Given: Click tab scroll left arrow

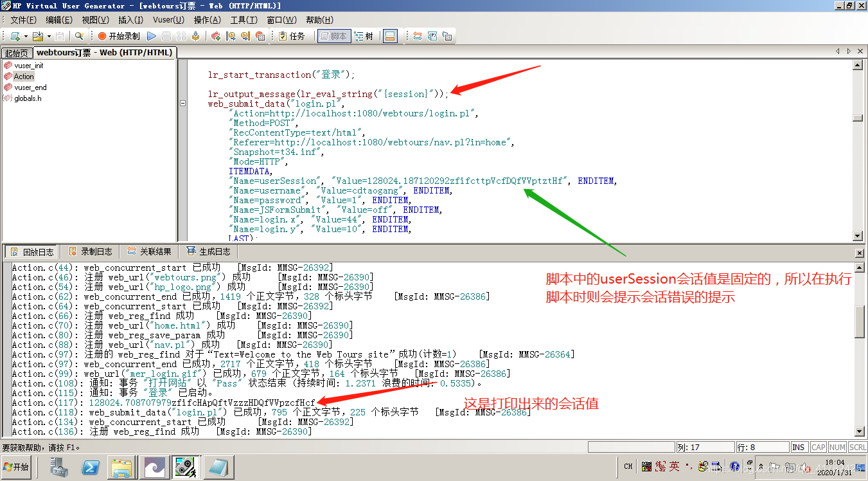Looking at the screenshot, I should (x=838, y=51).
